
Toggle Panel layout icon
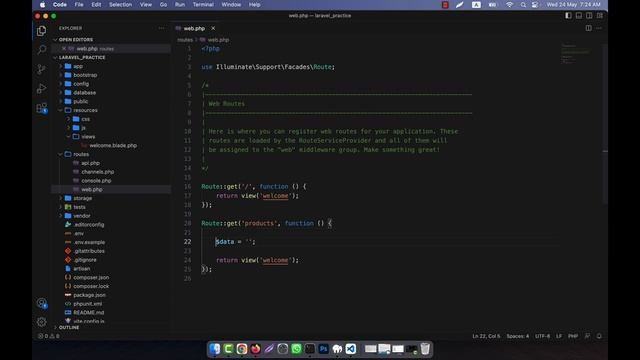tap(579, 16)
